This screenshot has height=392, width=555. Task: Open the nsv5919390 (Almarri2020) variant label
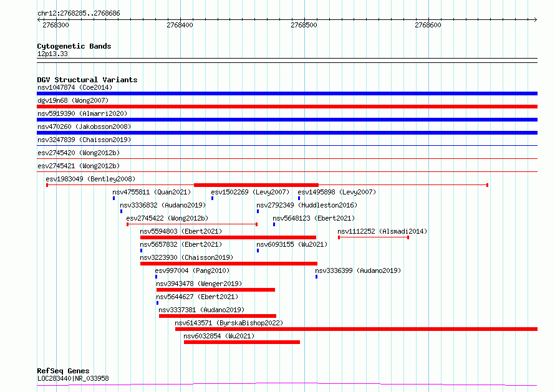point(82,113)
